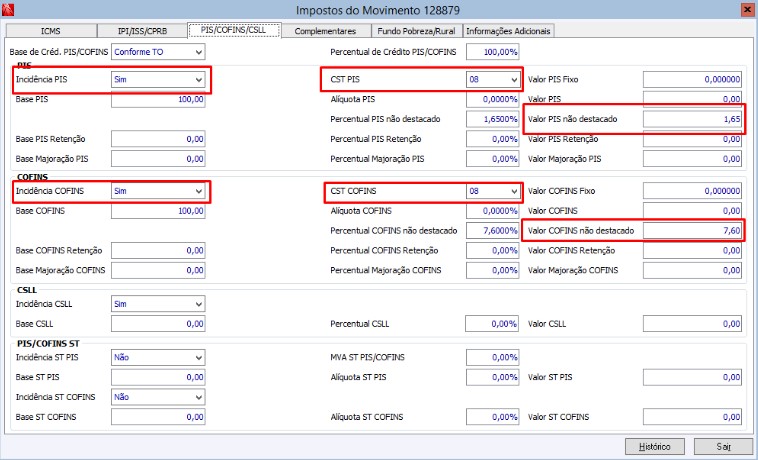Switch to the ICMS tab
Screen dimensions: 758x460
click(x=51, y=31)
